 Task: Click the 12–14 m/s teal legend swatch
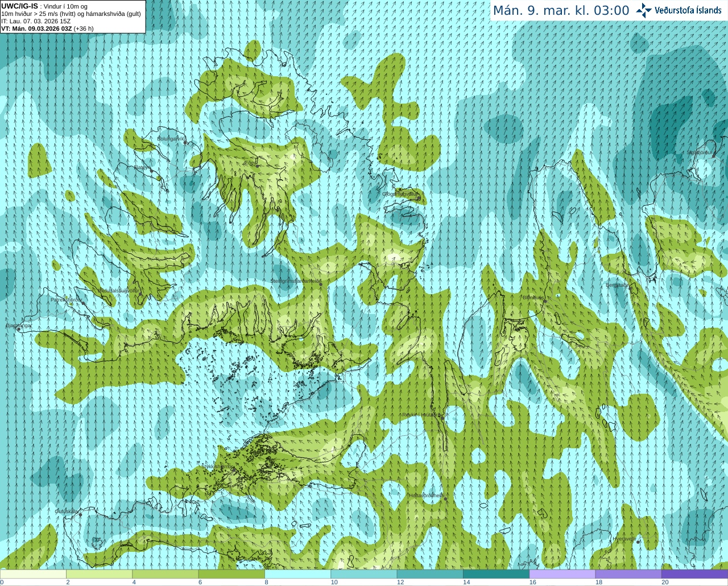[430, 574]
